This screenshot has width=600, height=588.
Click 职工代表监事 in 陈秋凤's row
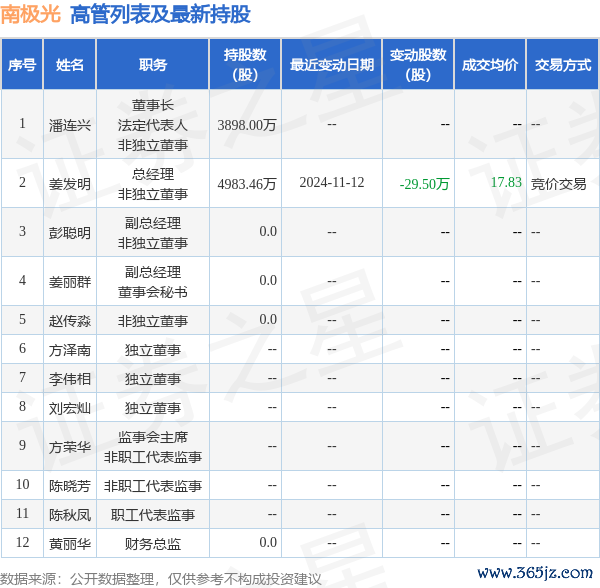(x=153, y=515)
